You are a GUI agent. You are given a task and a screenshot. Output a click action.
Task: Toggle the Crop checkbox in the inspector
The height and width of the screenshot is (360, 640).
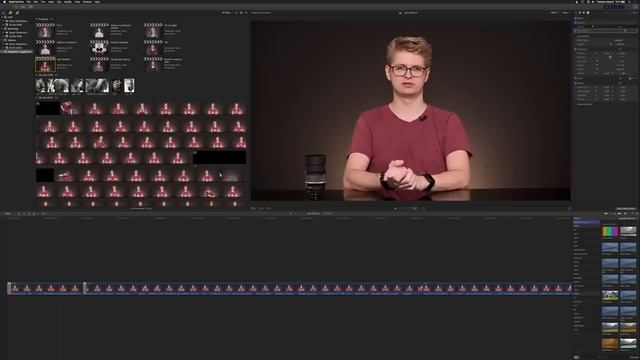point(576,78)
